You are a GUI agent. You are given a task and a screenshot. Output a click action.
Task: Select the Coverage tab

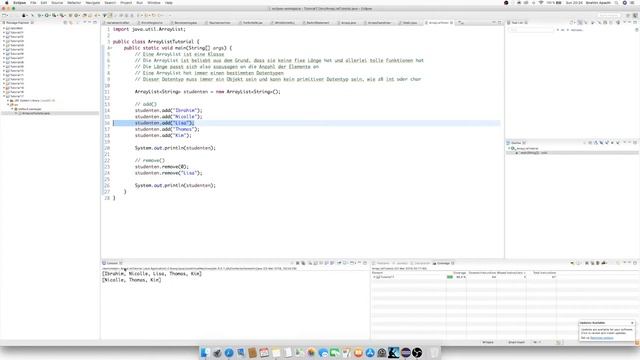click(x=443, y=263)
